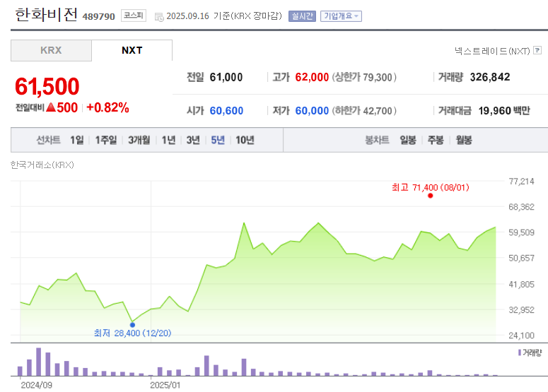The height and width of the screenshot is (392, 548).
Task: Click the 거래량 legend square in the chart
Action: (x=520, y=352)
